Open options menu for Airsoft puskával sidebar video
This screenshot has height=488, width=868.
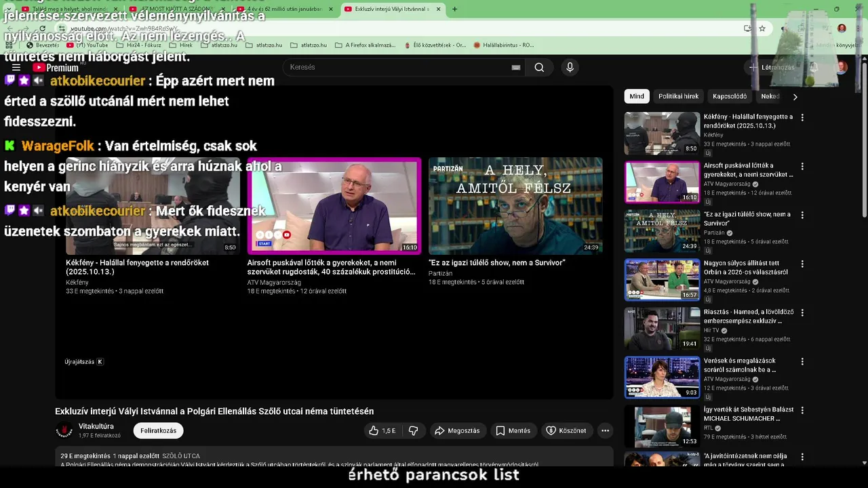[x=802, y=166]
